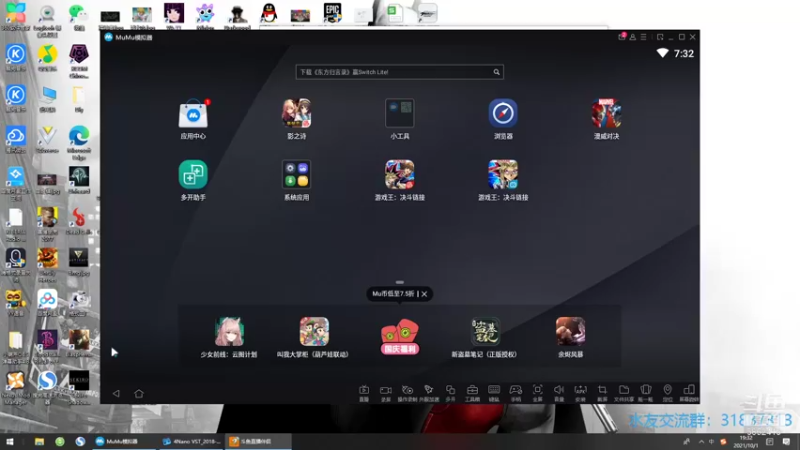Launch the second 游戏王：决斗链接 app with badge
Image resolution: width=800 pixels, height=450 pixels.
503,174
